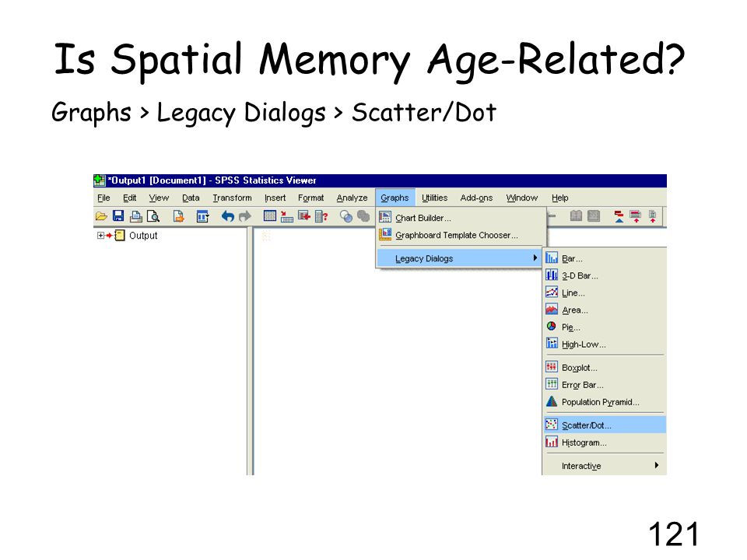Viewport: 747px width, 560px height.
Task: Open Print Preview from the toolbar
Action: tap(153, 217)
